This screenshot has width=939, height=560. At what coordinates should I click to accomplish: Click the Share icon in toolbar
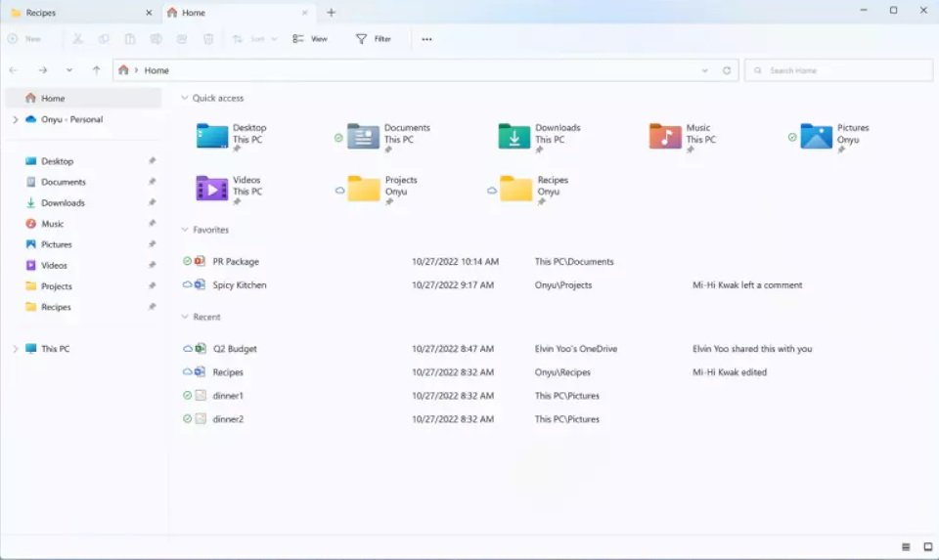[x=182, y=39]
